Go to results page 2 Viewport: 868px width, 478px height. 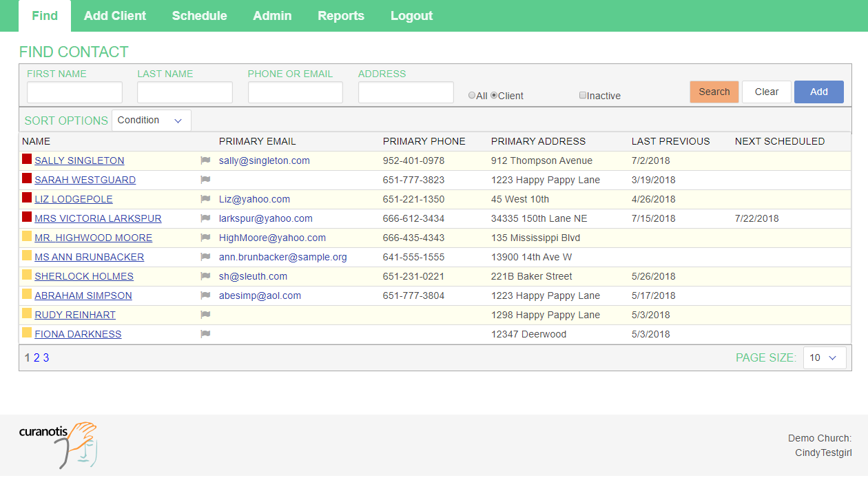coord(37,357)
